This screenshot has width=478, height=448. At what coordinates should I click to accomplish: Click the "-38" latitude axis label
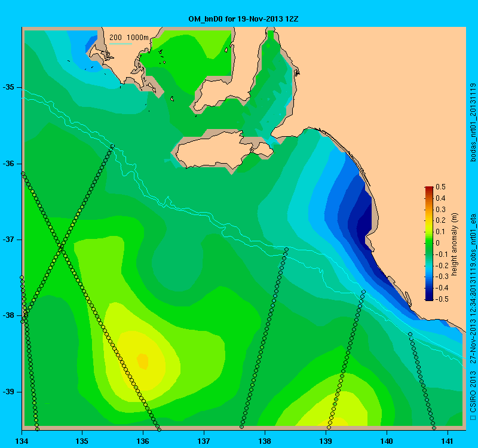tap(8, 315)
